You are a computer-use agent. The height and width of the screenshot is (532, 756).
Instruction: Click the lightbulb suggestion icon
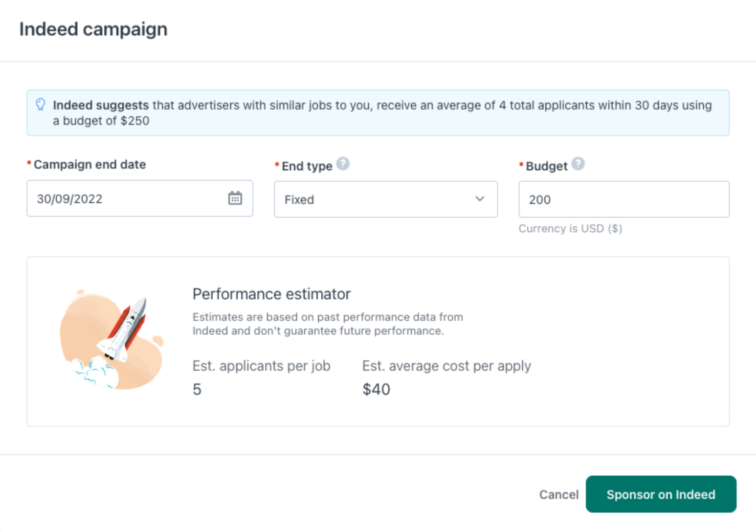pos(41,105)
